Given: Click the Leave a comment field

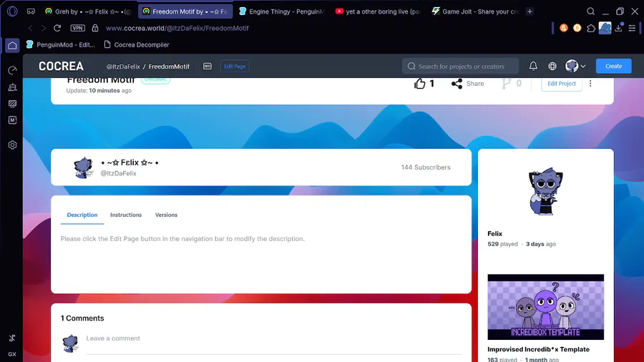Looking at the screenshot, I should point(273,338).
